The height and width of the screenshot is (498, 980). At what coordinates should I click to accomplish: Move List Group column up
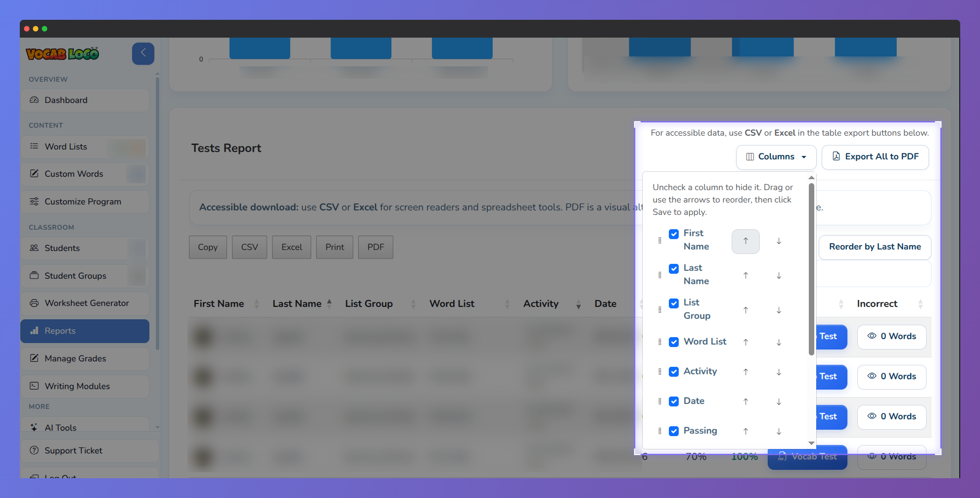tap(746, 310)
